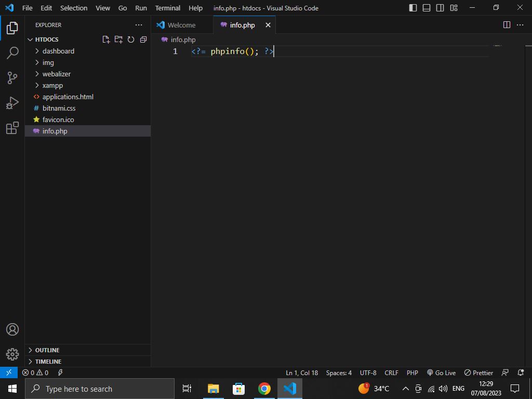Open the Manage gear icon

12,354
